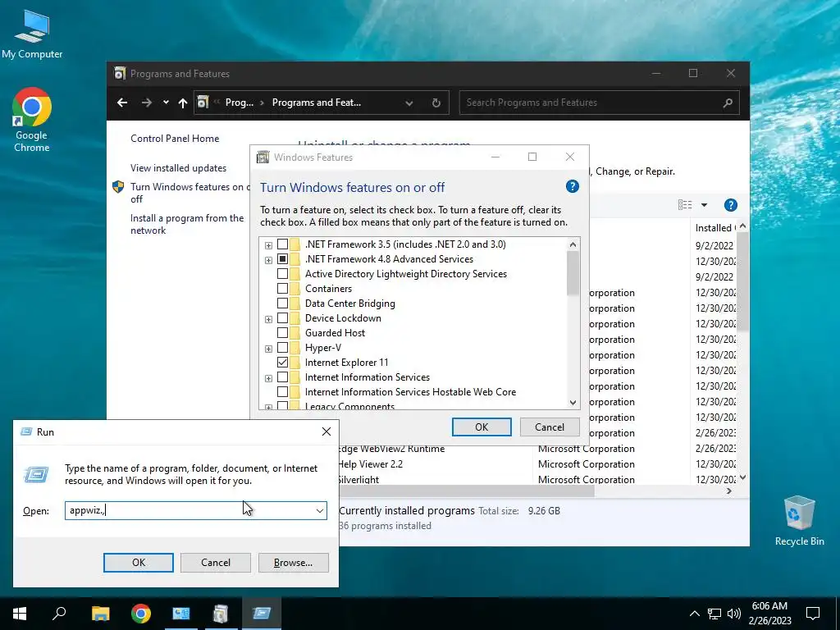Click OK in the Run dialog
Image resolution: width=840 pixels, height=630 pixels.
click(x=138, y=563)
